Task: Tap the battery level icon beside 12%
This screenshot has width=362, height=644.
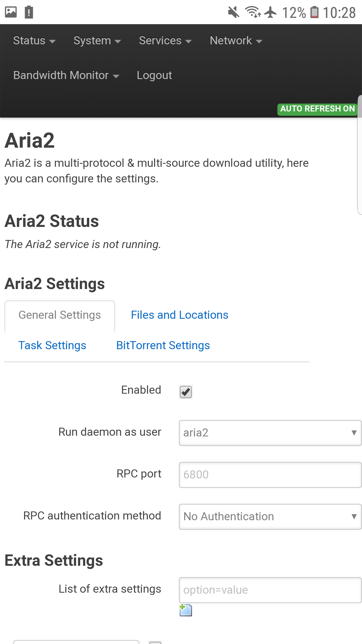Action: pos(314,12)
